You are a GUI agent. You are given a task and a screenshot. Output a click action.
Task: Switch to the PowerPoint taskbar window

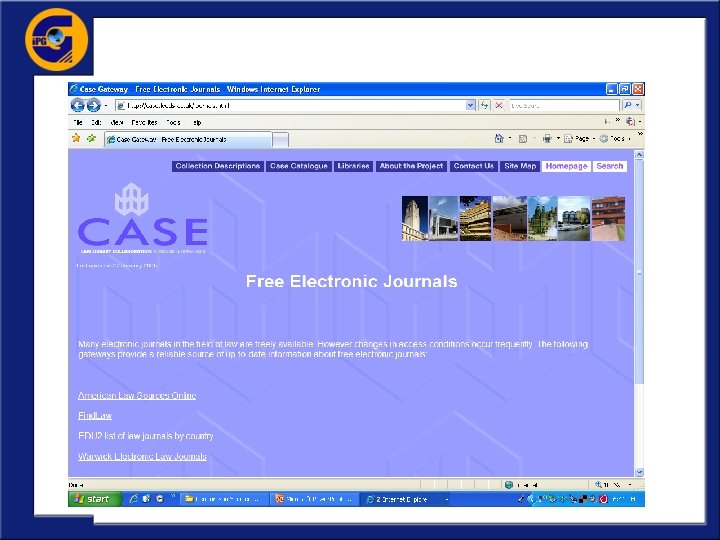pyautogui.click(x=315, y=499)
